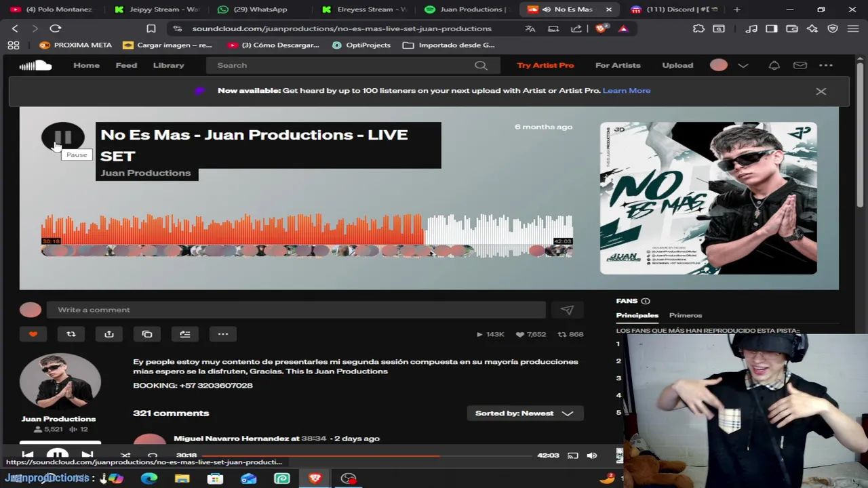This screenshot has height=488, width=868.
Task: Open a new browser tab
Action: [737, 9]
